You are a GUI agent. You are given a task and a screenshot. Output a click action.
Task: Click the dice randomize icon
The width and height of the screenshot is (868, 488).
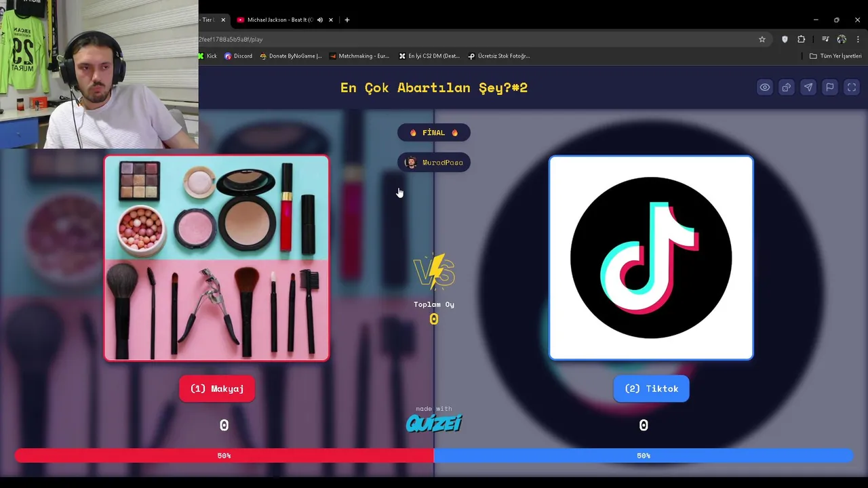click(786, 87)
